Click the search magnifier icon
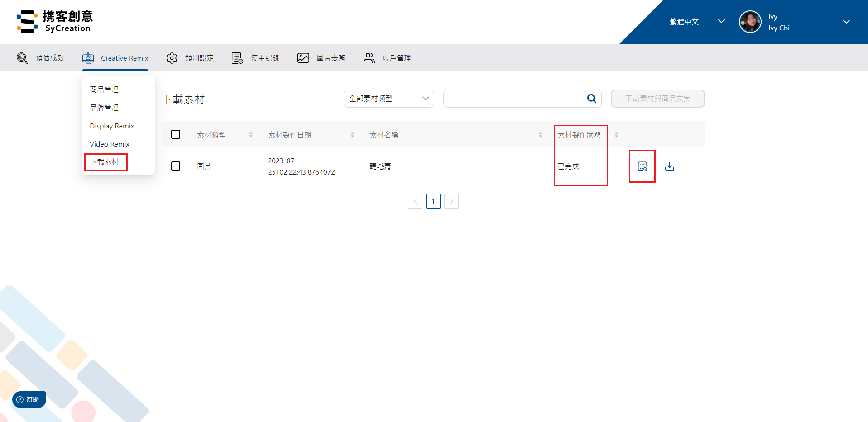The width and height of the screenshot is (868, 422). (591, 99)
